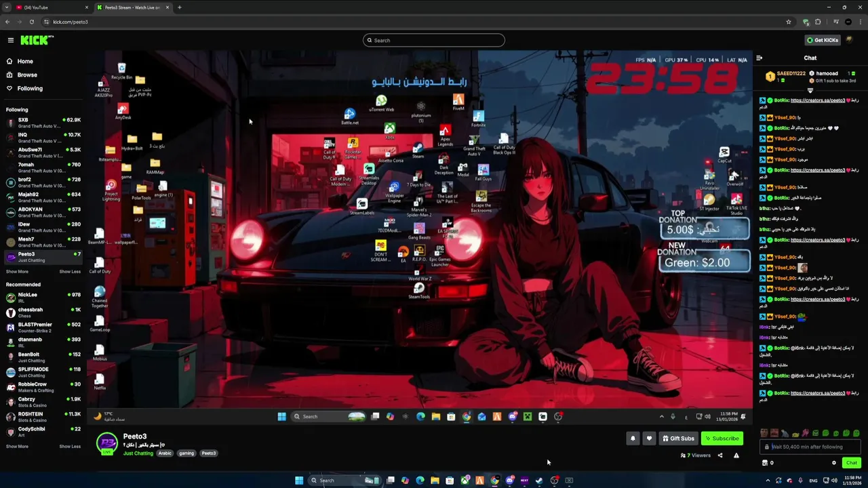Open SXB channel in Following list

click(43, 123)
